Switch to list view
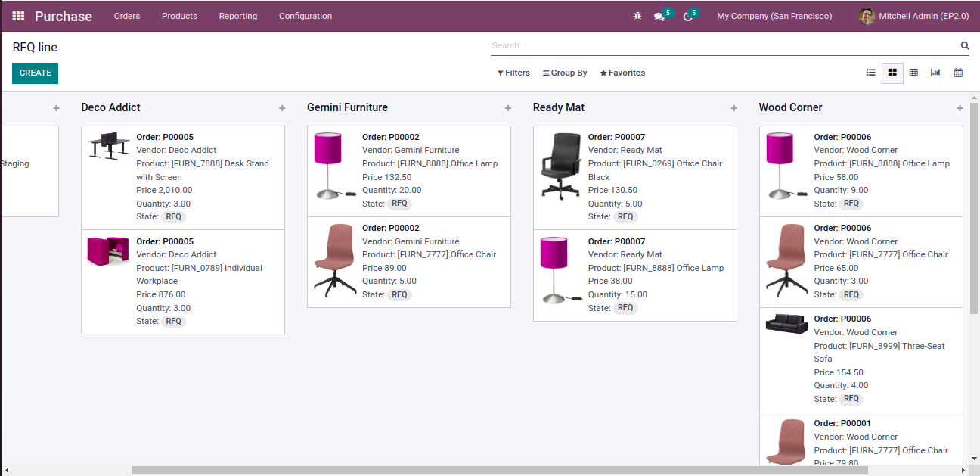Viewport: 980px width, 476px height. coord(871,73)
